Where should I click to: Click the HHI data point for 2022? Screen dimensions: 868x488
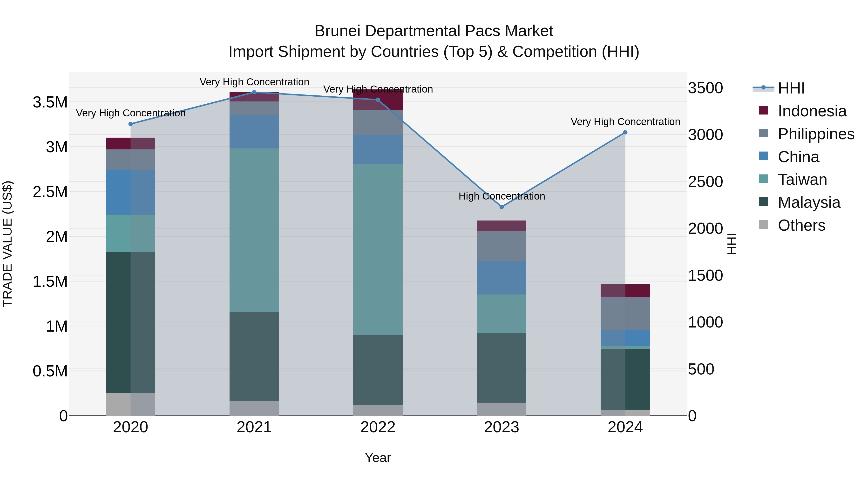tap(378, 100)
